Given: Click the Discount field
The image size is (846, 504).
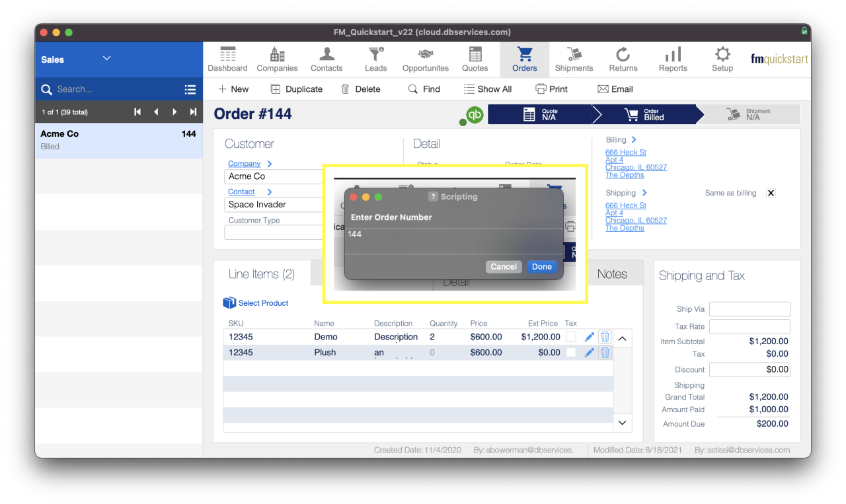Looking at the screenshot, I should pos(750,370).
